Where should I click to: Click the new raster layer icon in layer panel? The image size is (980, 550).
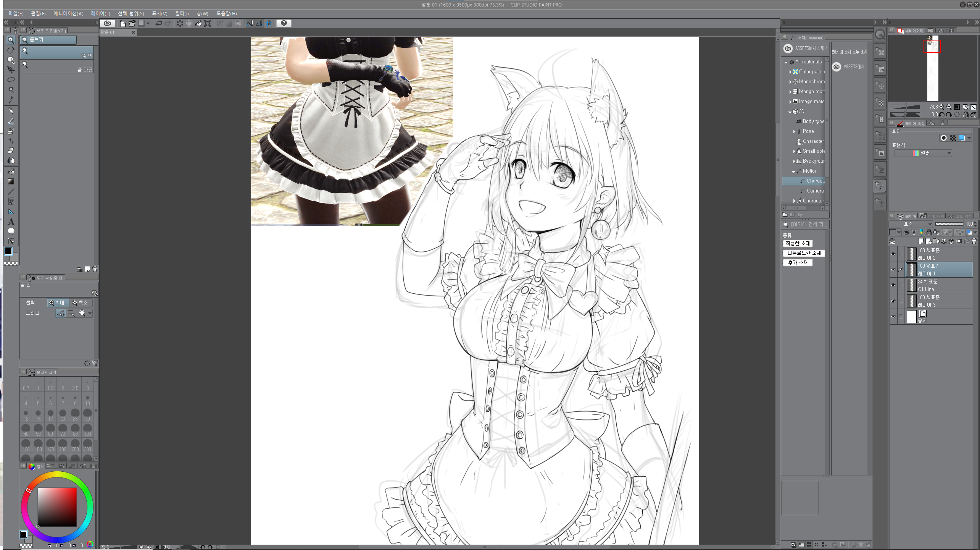[920, 241]
